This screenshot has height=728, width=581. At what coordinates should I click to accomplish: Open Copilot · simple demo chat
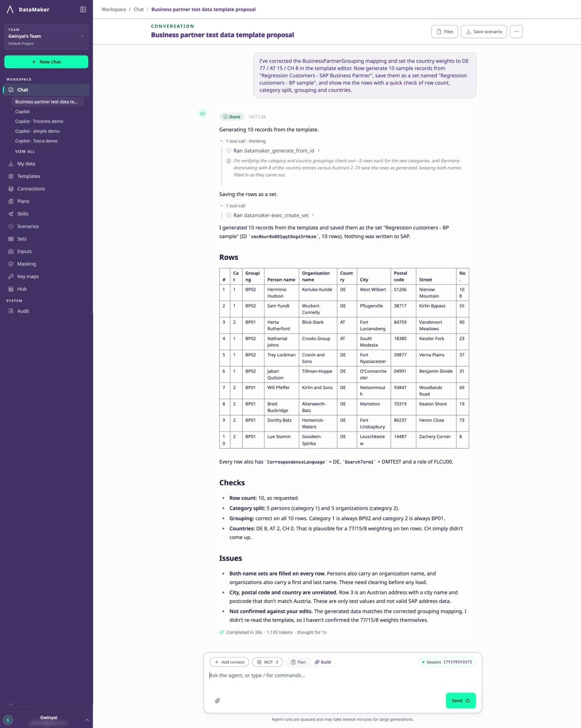click(37, 131)
